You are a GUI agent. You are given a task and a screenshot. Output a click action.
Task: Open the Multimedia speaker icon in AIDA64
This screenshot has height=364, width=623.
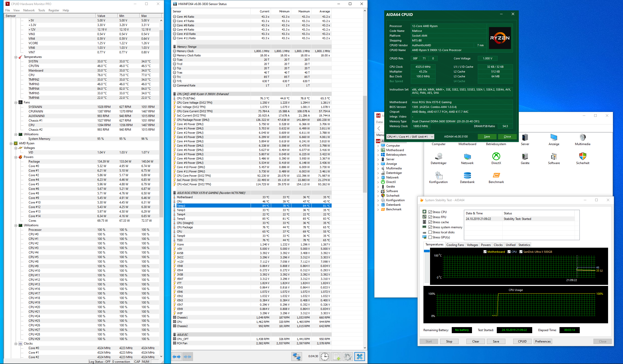(582, 140)
